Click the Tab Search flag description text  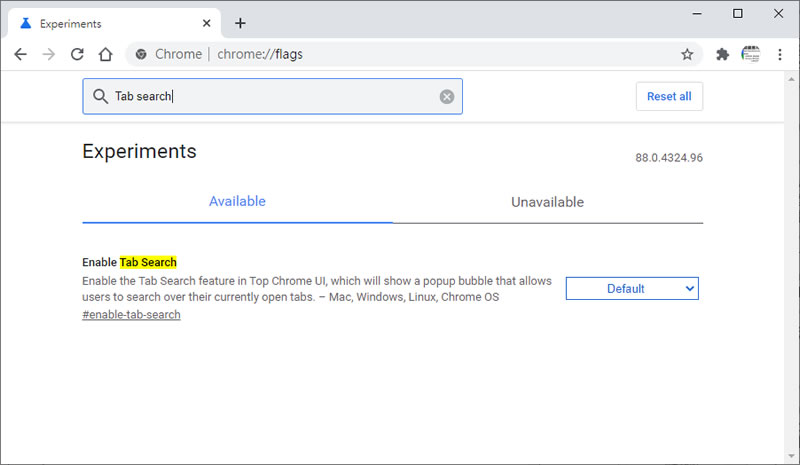[x=317, y=289]
